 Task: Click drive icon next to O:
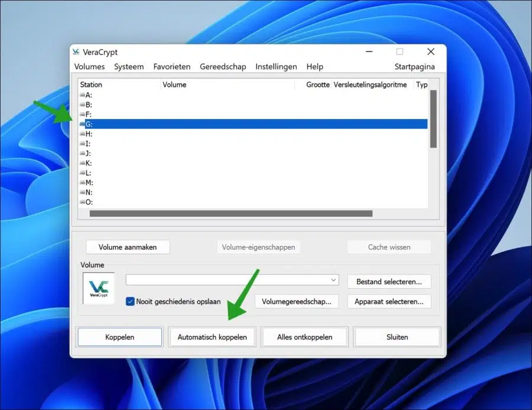pyautogui.click(x=82, y=202)
